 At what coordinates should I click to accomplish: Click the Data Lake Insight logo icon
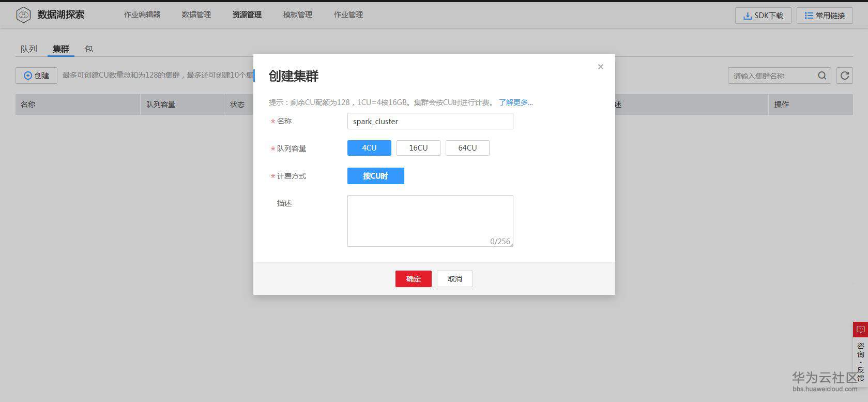(x=23, y=15)
